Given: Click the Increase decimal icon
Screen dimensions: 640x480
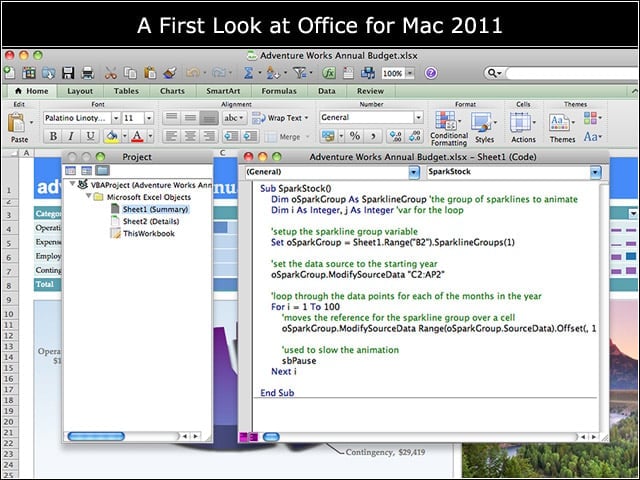Looking at the screenshot, I should point(395,136).
